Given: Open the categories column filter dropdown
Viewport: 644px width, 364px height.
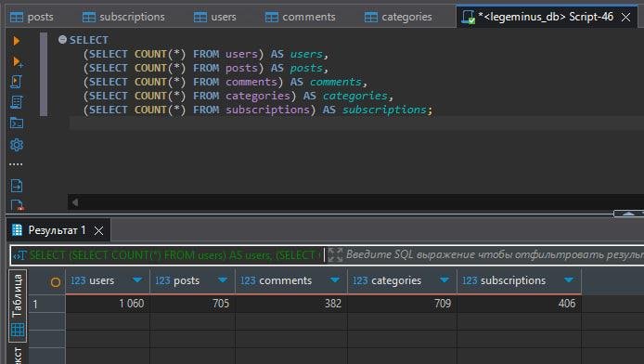Looking at the screenshot, I should pos(444,280).
